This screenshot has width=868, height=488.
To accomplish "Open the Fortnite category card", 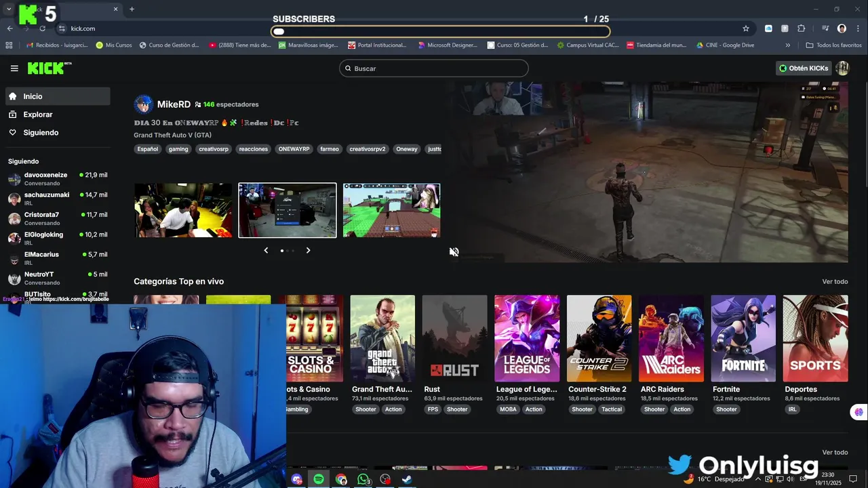I will [743, 339].
